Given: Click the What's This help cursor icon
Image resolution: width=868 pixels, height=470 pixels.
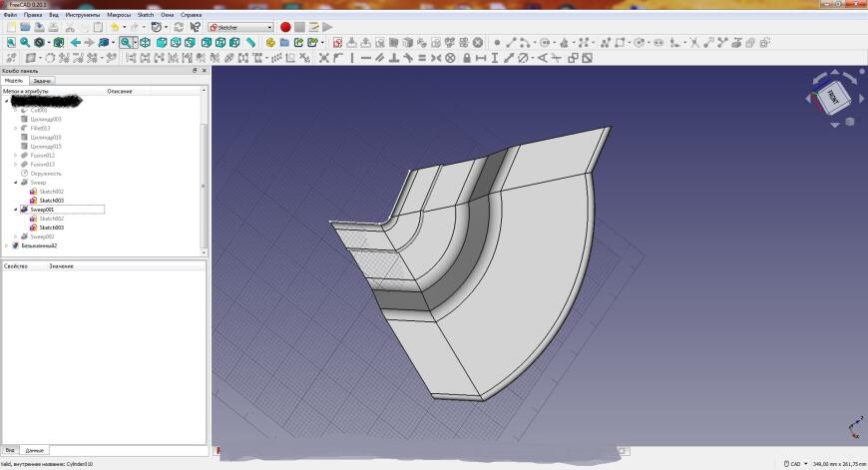Looking at the screenshot, I should click(x=196, y=27).
